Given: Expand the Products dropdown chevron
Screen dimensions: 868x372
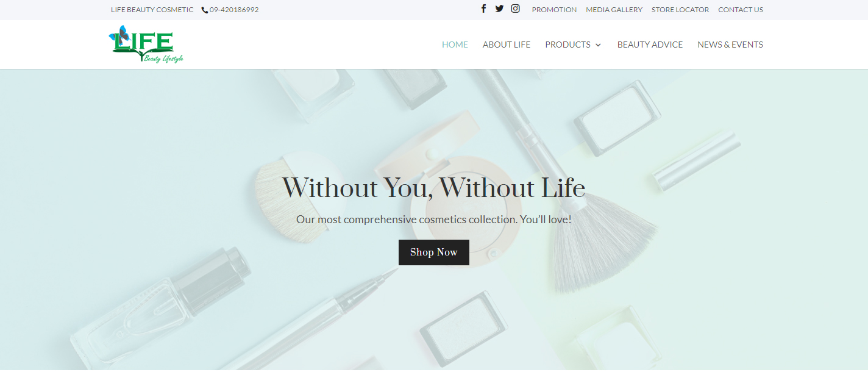Looking at the screenshot, I should 598,45.
